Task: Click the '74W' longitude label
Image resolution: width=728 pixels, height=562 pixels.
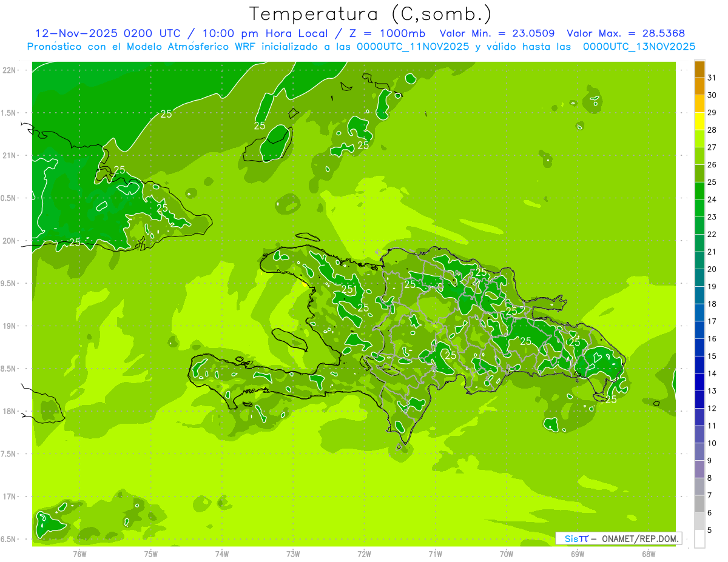Action: pos(221,554)
